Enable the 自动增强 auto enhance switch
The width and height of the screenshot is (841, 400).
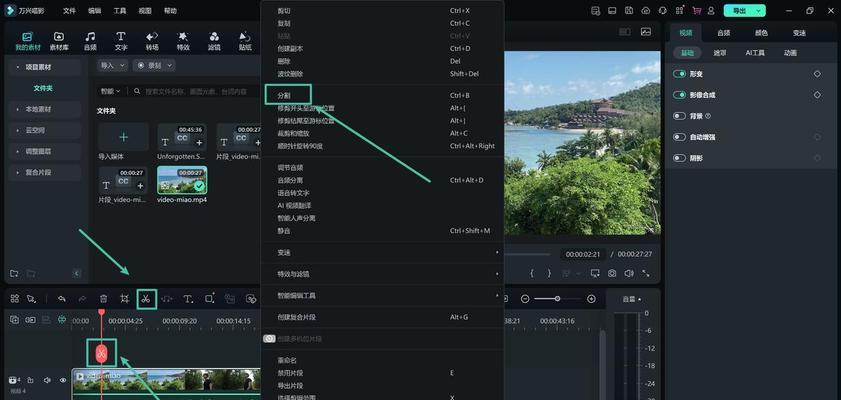(680, 137)
